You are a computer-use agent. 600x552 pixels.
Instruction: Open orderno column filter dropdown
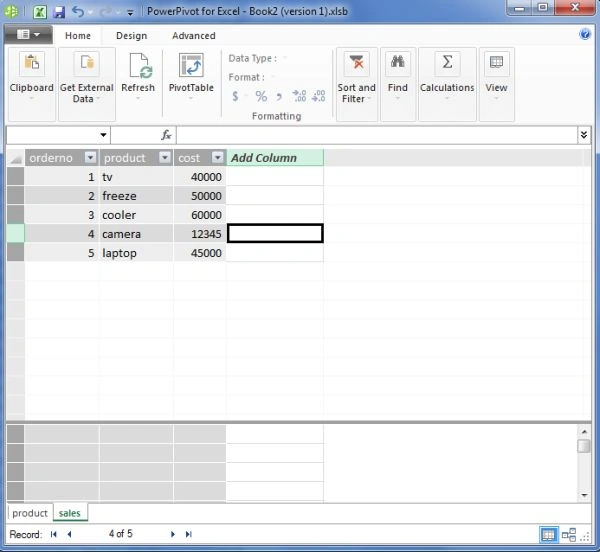point(90,157)
